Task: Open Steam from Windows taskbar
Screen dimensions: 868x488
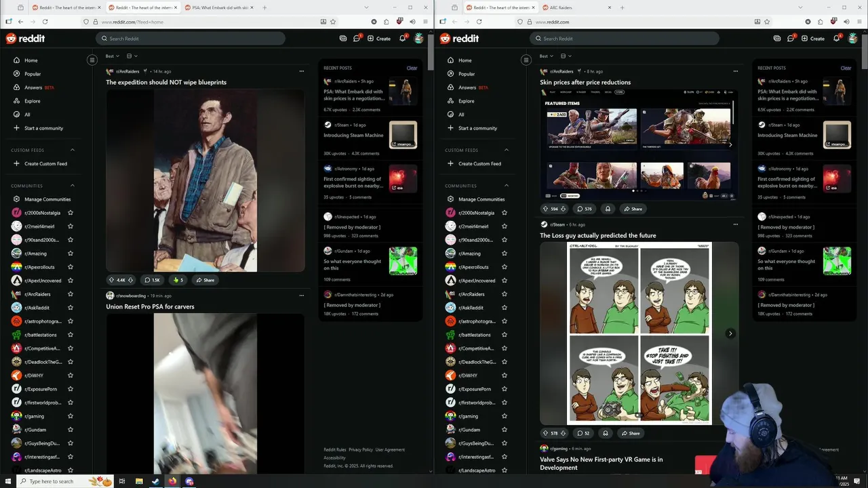Action: tap(155, 481)
